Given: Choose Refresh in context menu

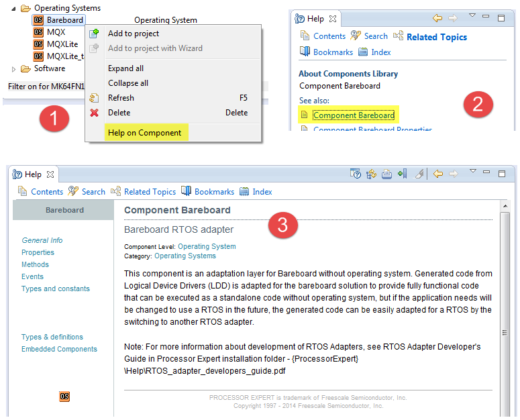Looking at the screenshot, I should point(121,98).
